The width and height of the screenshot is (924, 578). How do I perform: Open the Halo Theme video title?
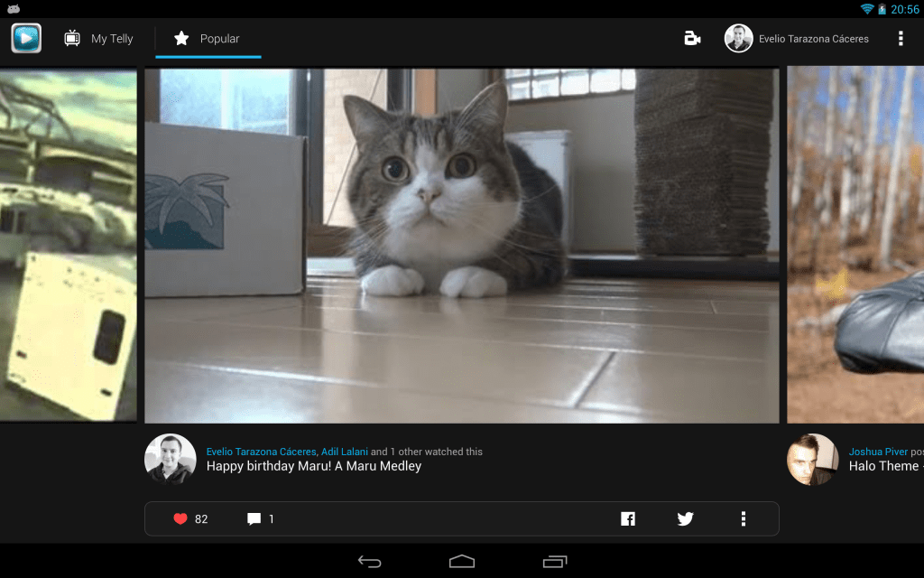click(886, 466)
